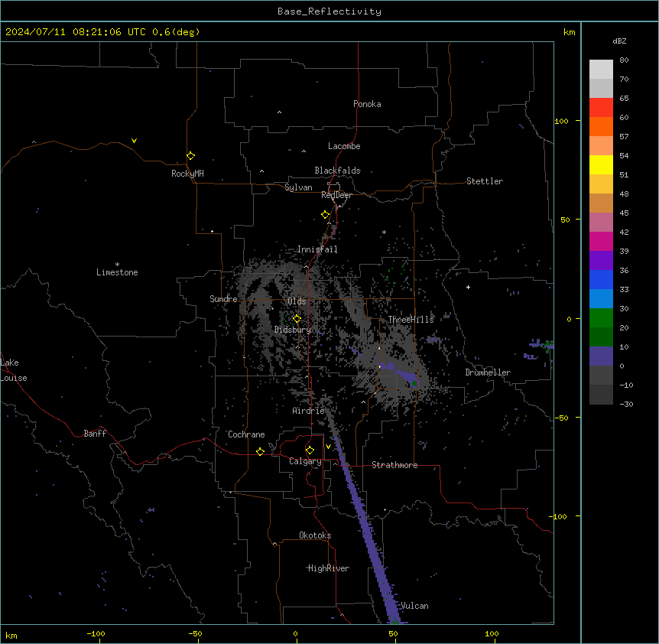Screen dimensions: 659x644
Task: Click the yellow diamond marker south of RedDeer
Action: [x=325, y=215]
